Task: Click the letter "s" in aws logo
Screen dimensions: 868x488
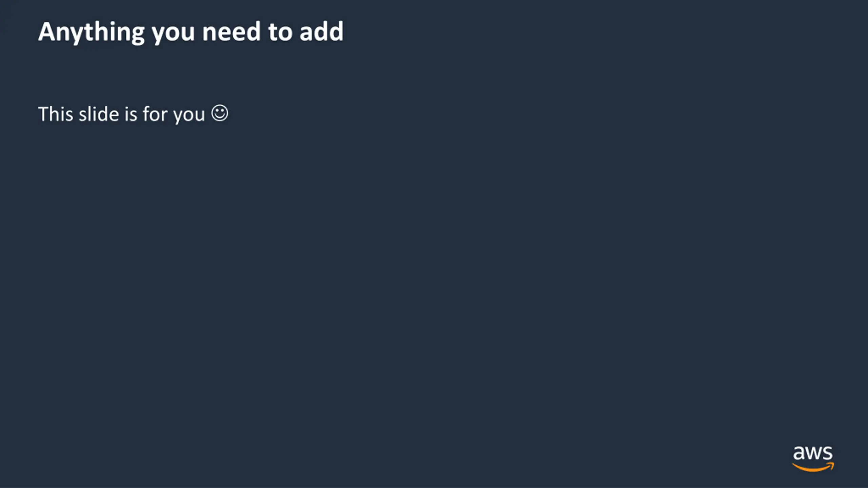Action: pos(828,454)
